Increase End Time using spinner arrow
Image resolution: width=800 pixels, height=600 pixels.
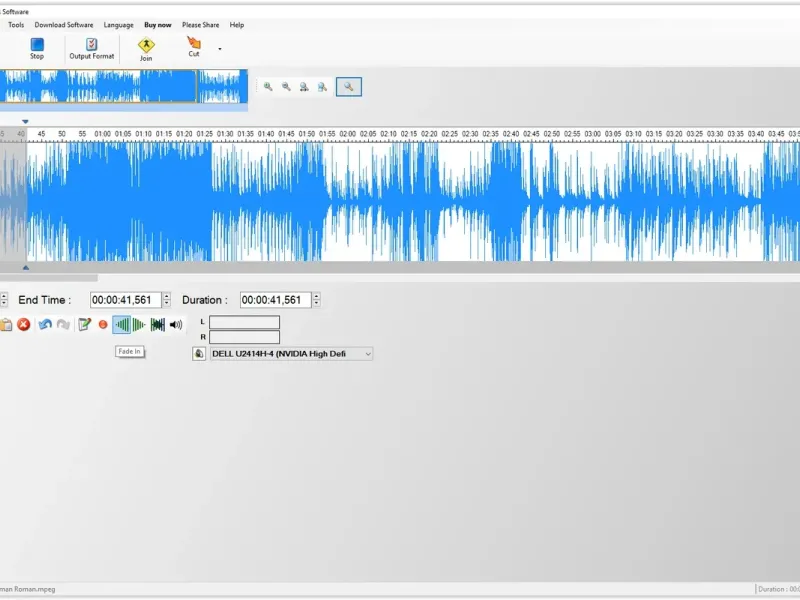[x=166, y=296]
